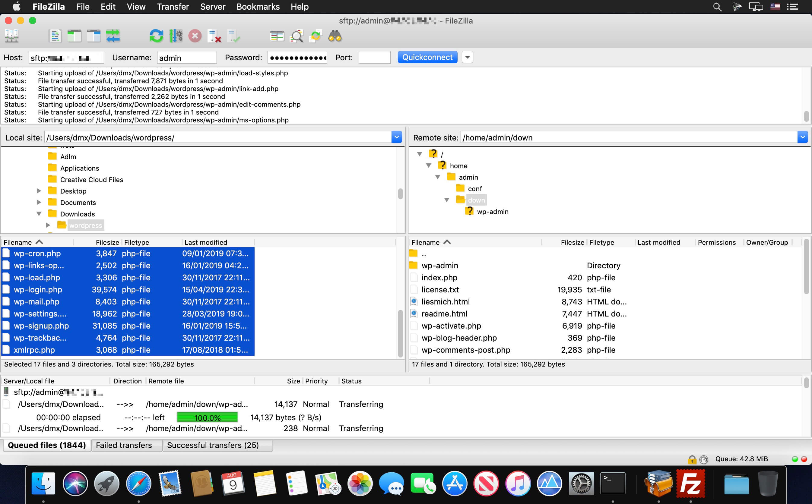Screen dimensions: 812x504
Task: Open directory listing filters icon
Action: pyautogui.click(x=277, y=36)
